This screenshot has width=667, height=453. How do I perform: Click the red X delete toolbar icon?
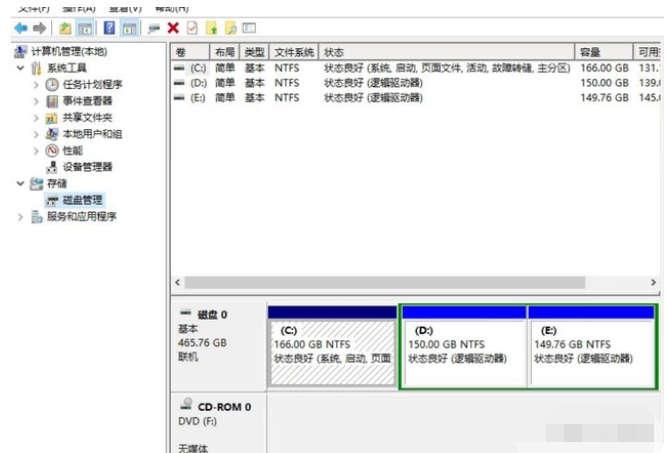pos(173,29)
